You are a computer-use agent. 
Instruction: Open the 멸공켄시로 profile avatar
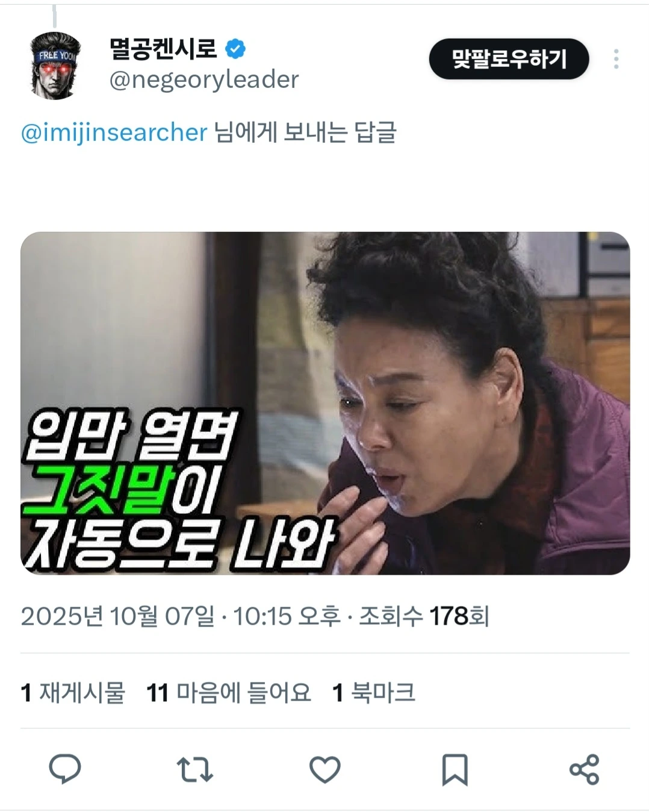[x=55, y=65]
